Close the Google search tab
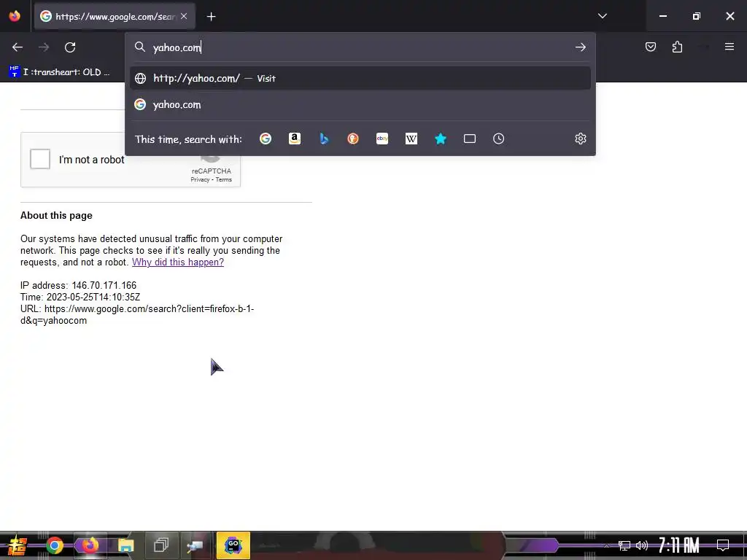This screenshot has width=747, height=560. tap(184, 16)
